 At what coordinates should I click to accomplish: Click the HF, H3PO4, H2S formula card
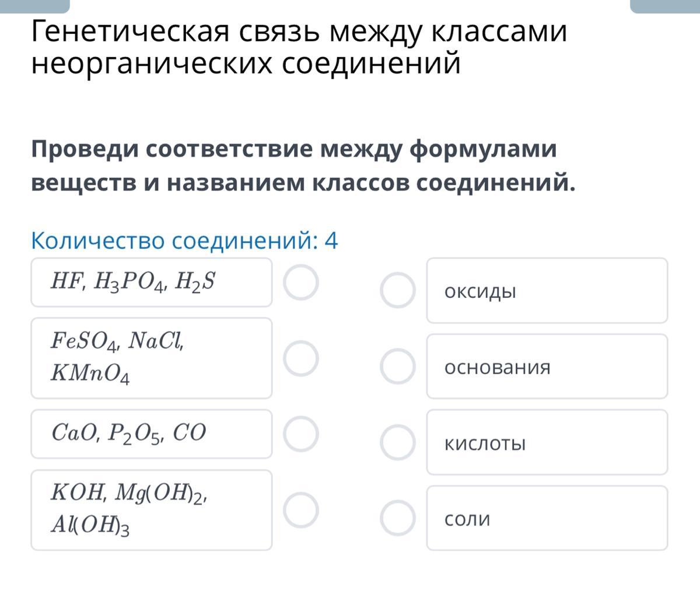coord(151,282)
